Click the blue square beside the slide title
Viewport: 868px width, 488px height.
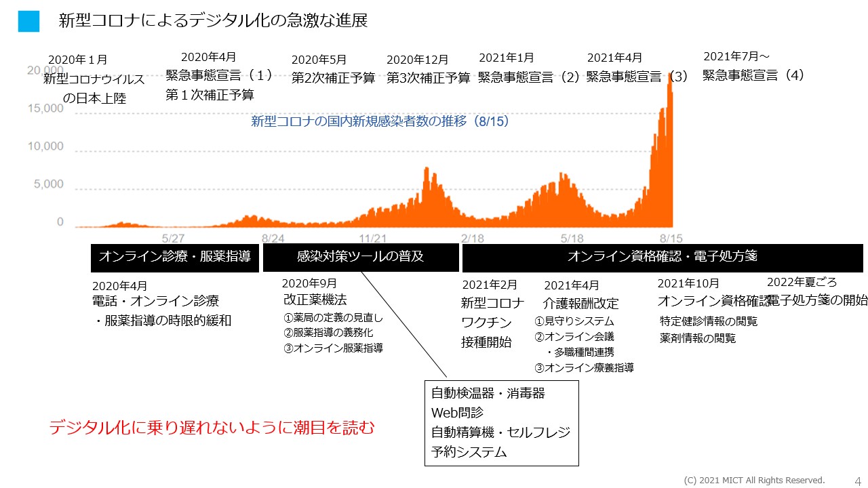(x=29, y=21)
